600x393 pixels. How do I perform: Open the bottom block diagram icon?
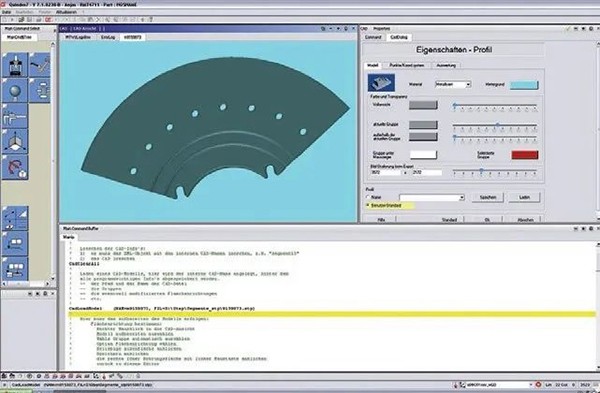[x=15, y=269]
